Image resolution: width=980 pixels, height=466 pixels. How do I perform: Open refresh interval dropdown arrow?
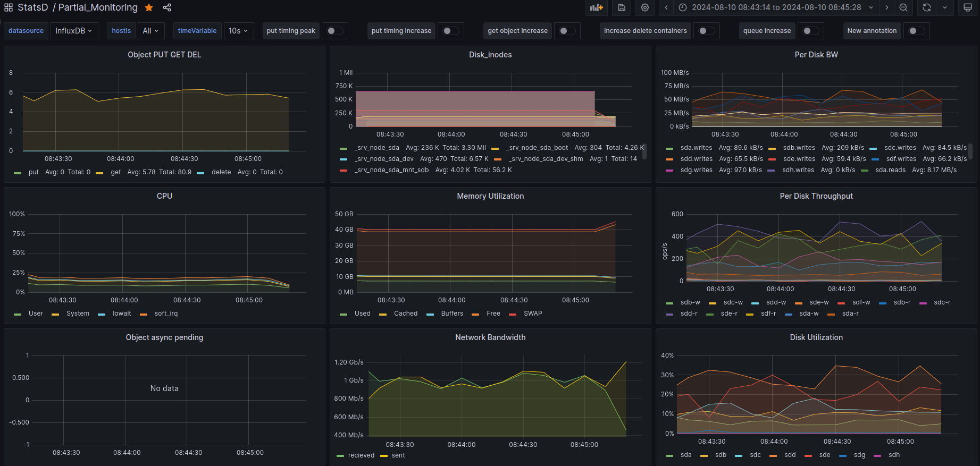tap(945, 7)
